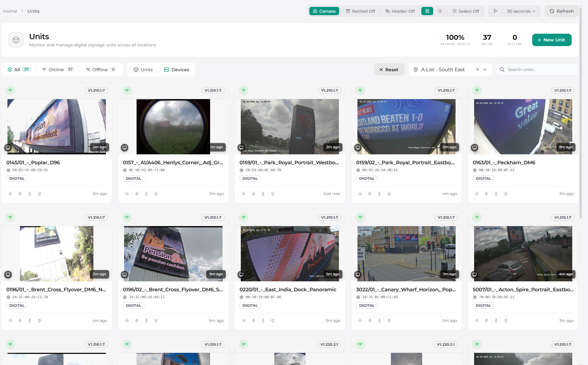Click screen icon on Brent_Cross_Flyover_DM6_N thumbnail
The image size is (588, 365).
point(8,274)
